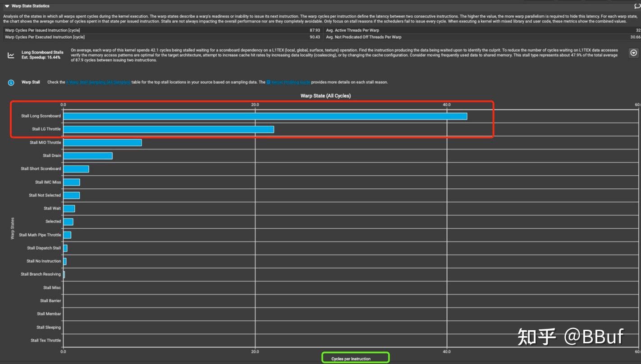Select the Stall Long Scoreboard bar

tap(265, 116)
